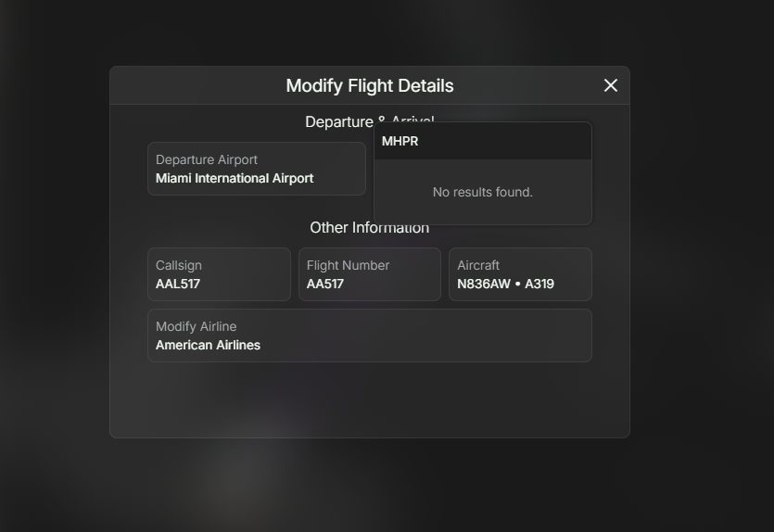Select the Miami International Airport value

(x=235, y=178)
